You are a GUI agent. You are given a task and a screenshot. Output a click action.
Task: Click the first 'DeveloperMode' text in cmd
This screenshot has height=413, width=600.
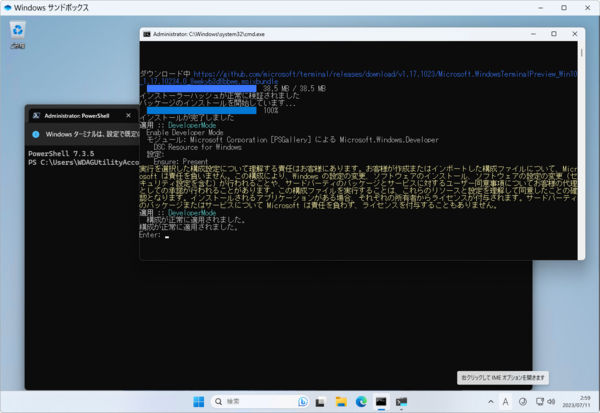coord(192,126)
